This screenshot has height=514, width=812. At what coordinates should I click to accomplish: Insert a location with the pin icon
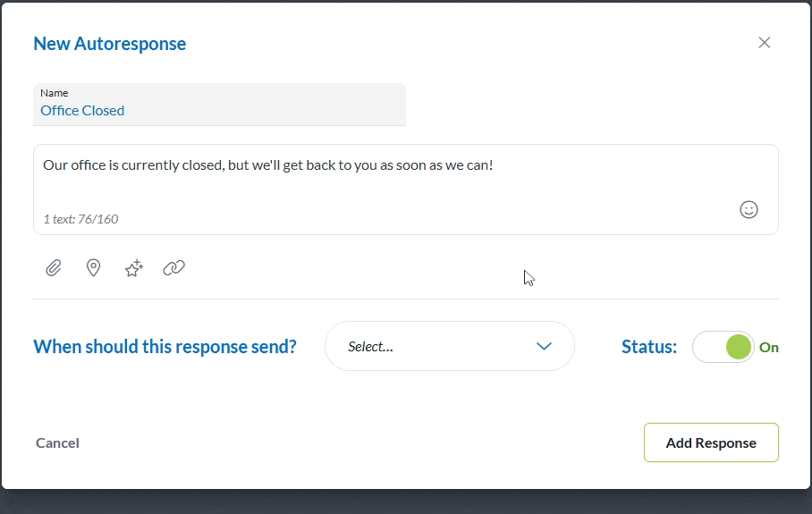[x=93, y=267]
